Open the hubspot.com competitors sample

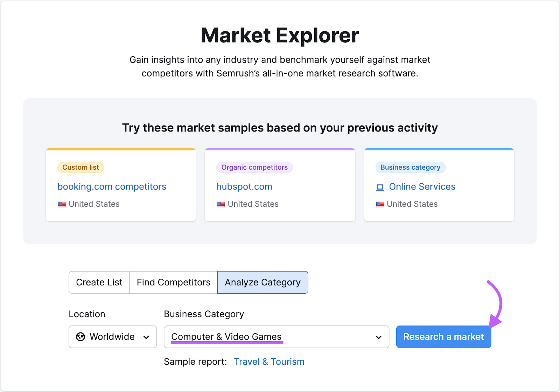(244, 187)
